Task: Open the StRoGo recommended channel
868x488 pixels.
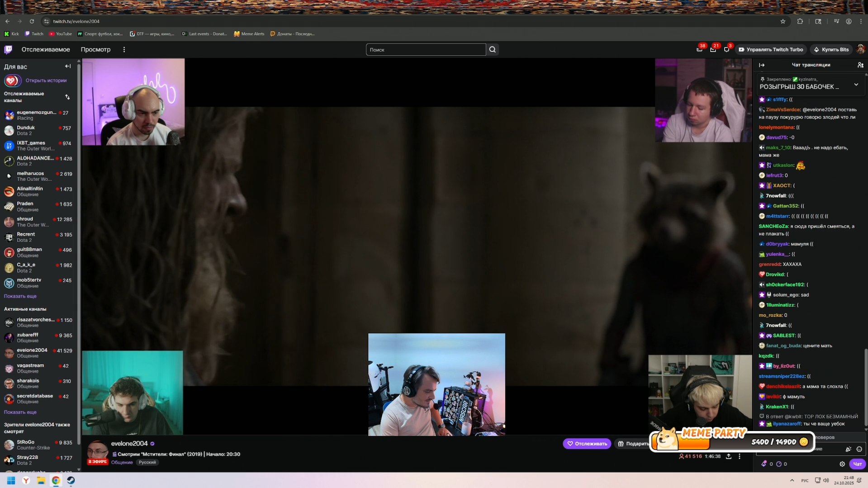Action: point(39,445)
